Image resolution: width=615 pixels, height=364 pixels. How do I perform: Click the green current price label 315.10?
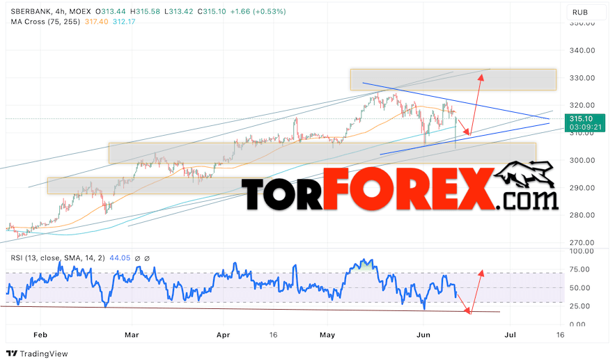tap(581, 119)
